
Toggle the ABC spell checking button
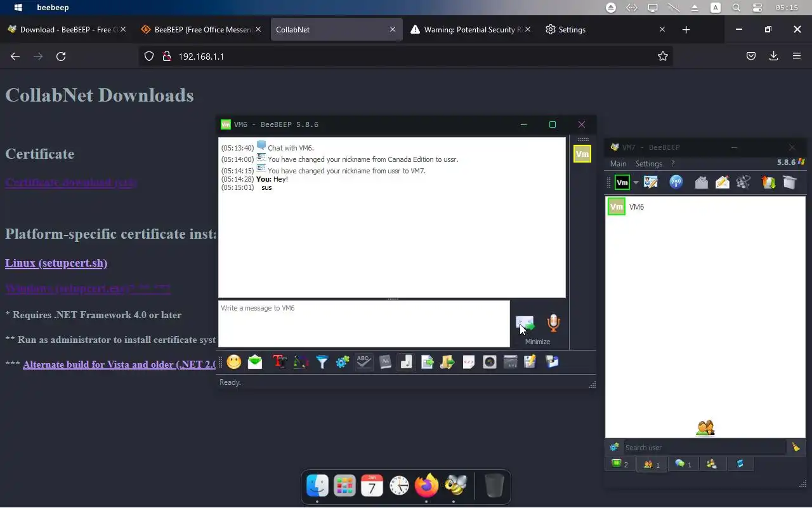363,362
